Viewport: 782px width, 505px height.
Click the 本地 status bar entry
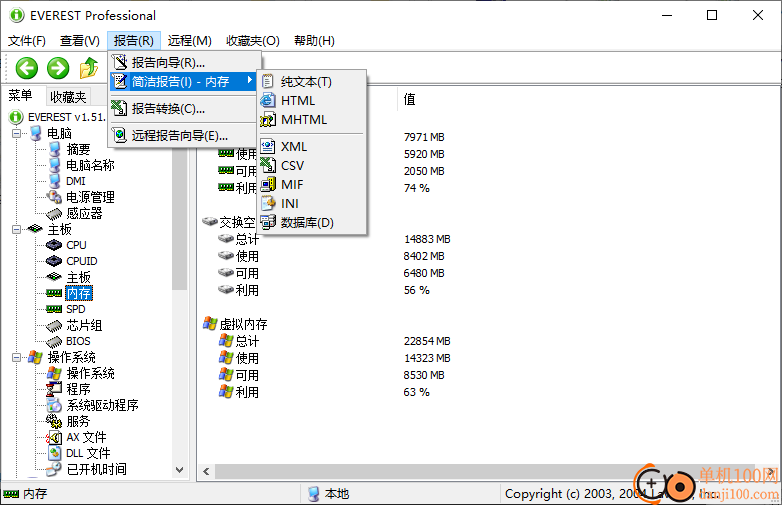[337, 494]
